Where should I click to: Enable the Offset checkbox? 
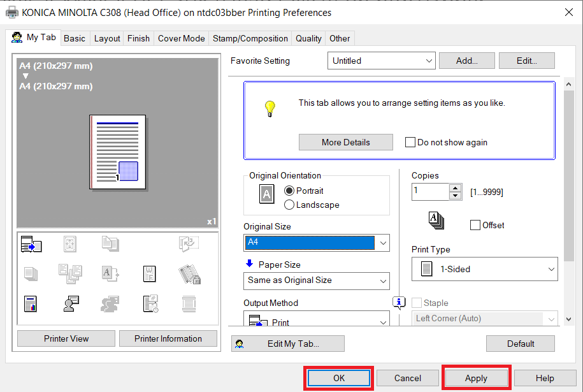pos(475,225)
